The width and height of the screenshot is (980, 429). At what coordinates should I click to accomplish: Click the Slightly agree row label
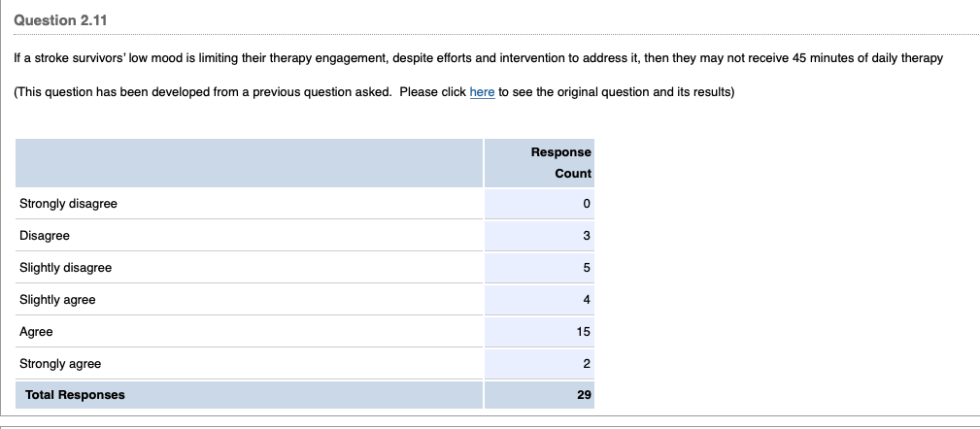(57, 300)
